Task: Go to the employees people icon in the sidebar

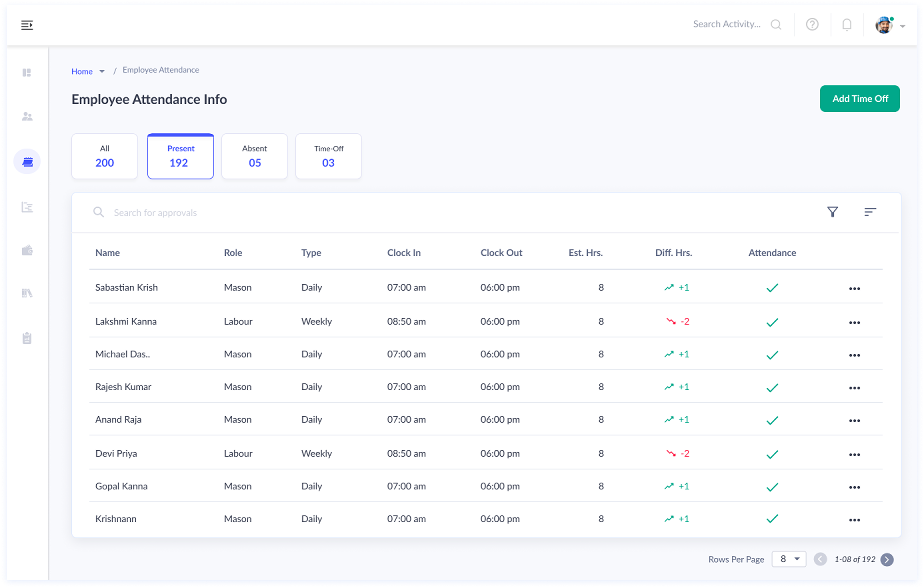Action: coord(27,116)
